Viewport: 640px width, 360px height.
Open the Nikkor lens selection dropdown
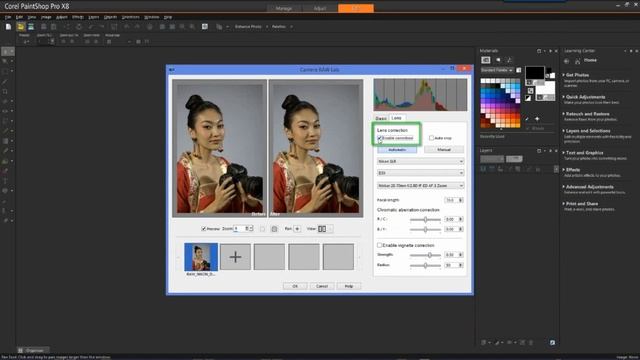pyautogui.click(x=420, y=186)
